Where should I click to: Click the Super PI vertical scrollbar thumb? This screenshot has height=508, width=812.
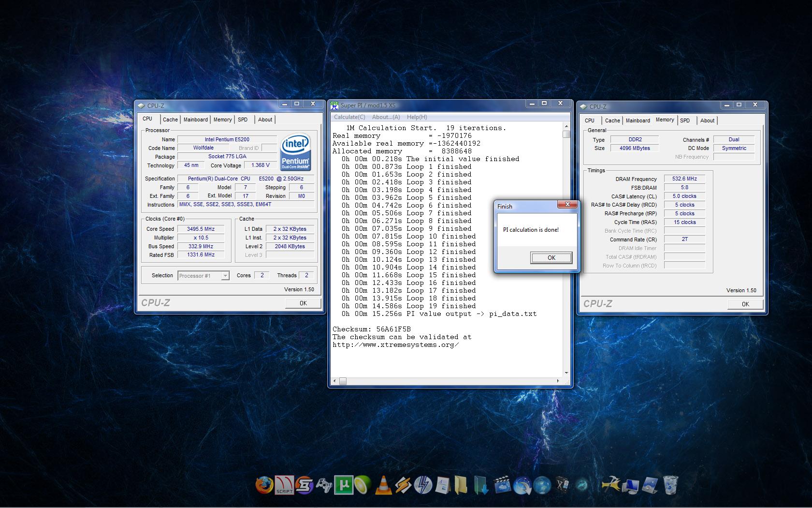click(x=566, y=135)
